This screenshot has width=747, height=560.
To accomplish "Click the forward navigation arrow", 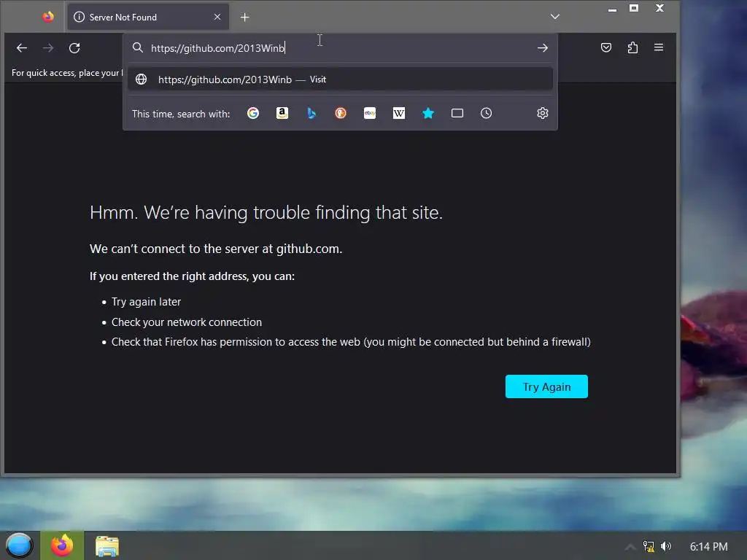I will [48, 47].
